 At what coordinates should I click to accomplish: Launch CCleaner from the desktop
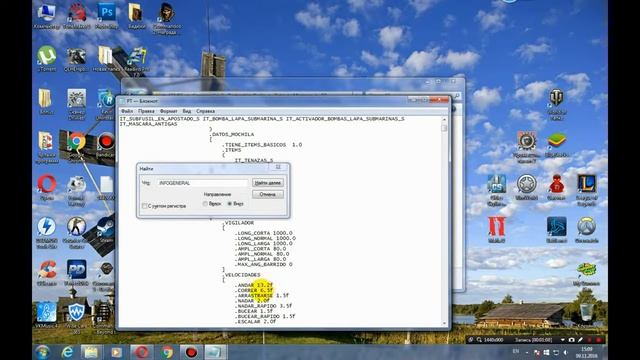[x=47, y=273]
